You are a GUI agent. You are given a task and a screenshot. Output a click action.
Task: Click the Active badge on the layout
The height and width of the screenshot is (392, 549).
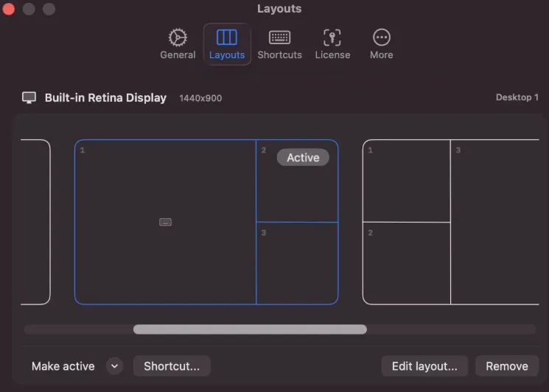click(303, 158)
